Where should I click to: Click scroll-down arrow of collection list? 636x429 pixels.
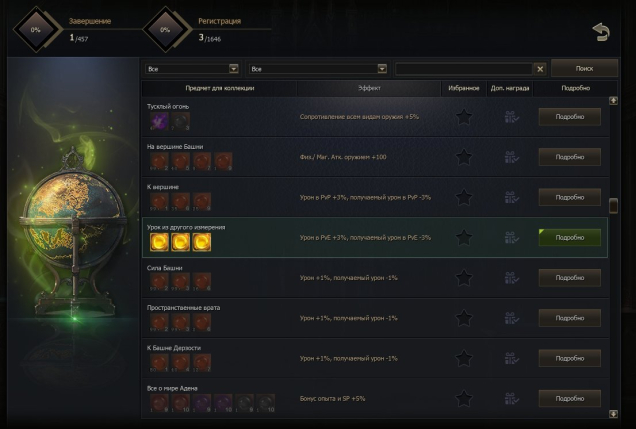[613, 414]
